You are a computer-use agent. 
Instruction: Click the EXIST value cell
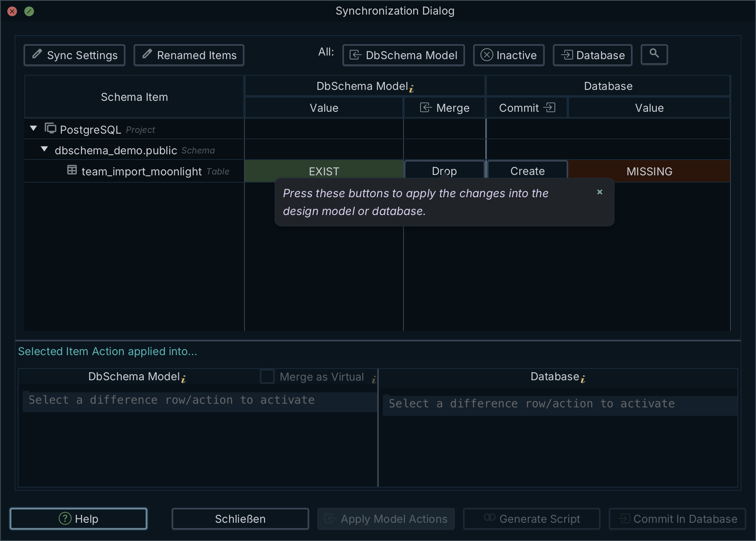point(324,171)
